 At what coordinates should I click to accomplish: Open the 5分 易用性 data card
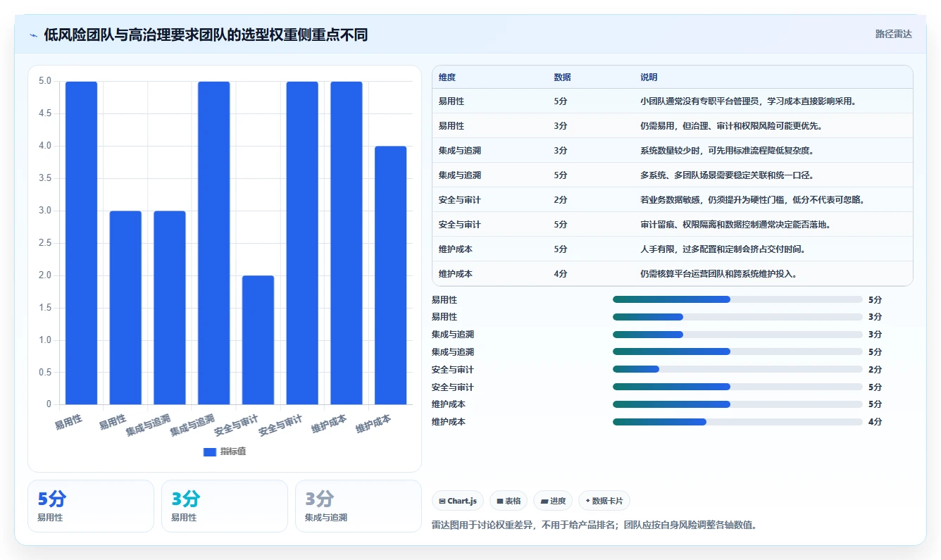coord(91,506)
